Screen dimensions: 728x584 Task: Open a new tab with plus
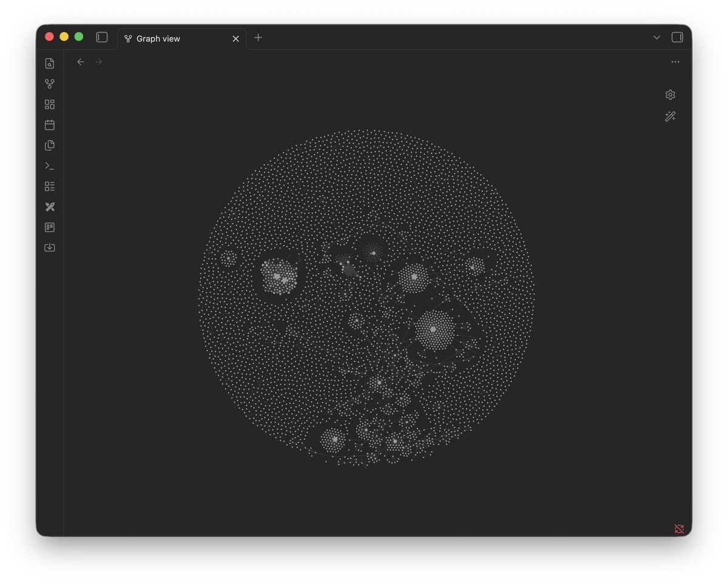tap(258, 38)
